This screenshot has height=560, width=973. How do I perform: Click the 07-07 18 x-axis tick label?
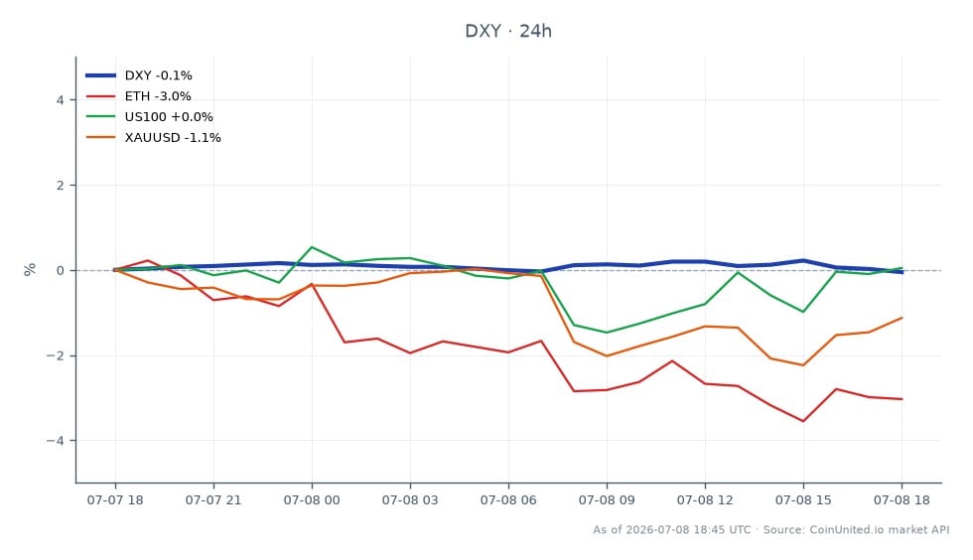tap(115, 500)
